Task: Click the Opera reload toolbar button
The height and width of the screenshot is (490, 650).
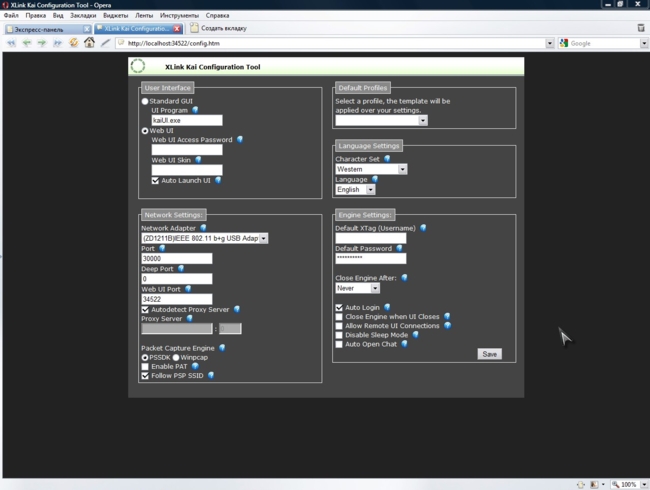Action: pos(73,42)
